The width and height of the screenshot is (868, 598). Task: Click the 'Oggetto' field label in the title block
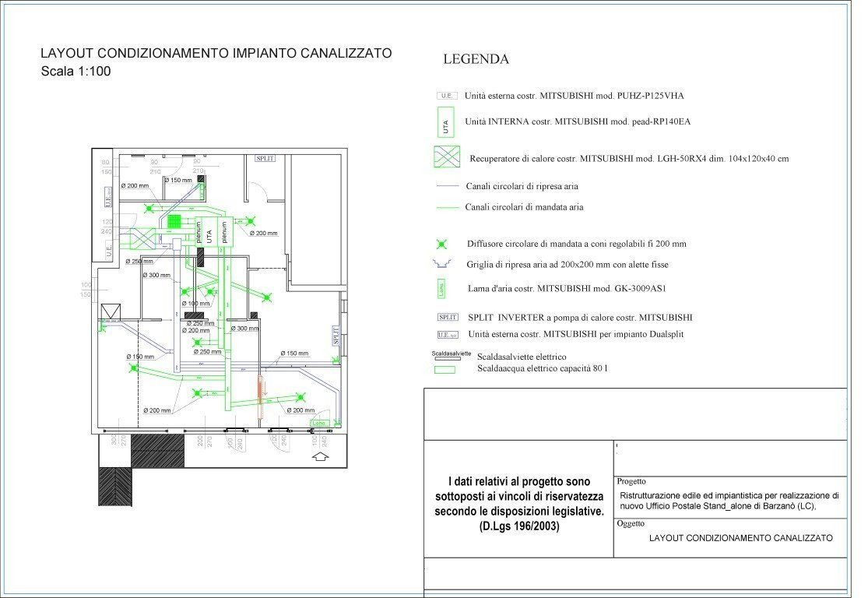[631, 524]
